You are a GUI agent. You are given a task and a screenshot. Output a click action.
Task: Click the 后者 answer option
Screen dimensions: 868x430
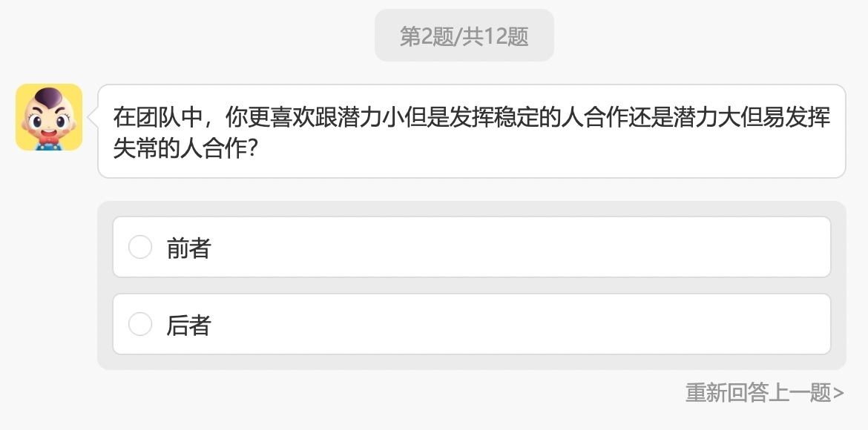472,324
